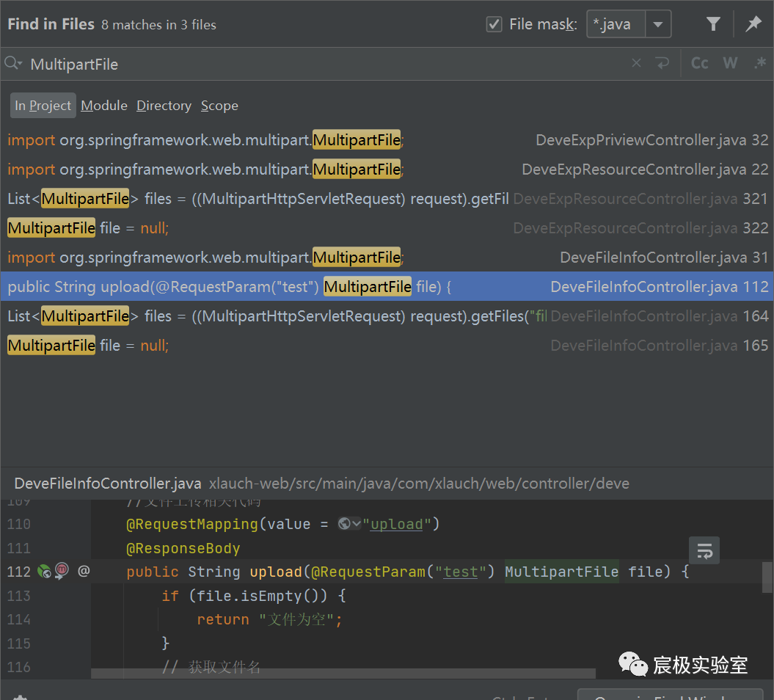
Task: Click the @ gutter marker on line 112
Action: [x=84, y=571]
